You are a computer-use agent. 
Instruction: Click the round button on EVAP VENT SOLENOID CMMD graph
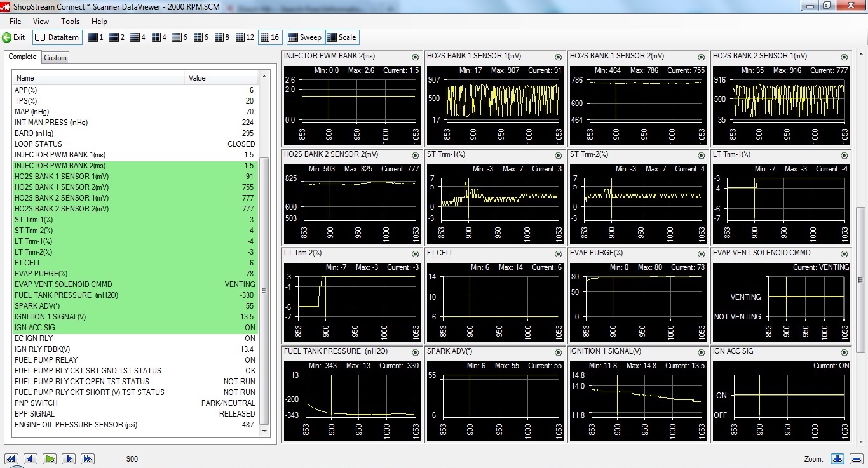coord(844,254)
